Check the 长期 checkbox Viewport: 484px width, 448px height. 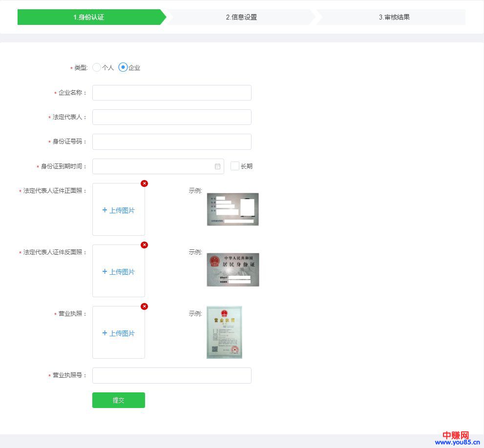pyautogui.click(x=235, y=166)
